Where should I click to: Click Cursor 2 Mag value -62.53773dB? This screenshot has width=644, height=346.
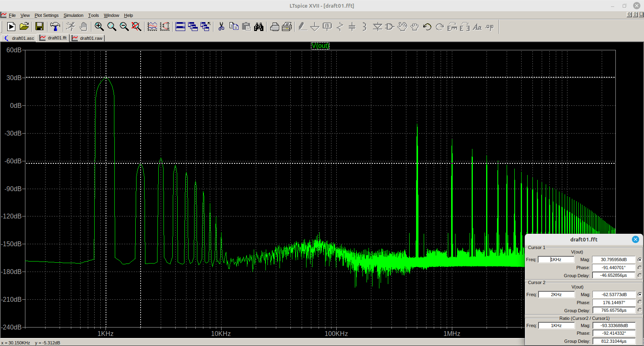click(614, 295)
